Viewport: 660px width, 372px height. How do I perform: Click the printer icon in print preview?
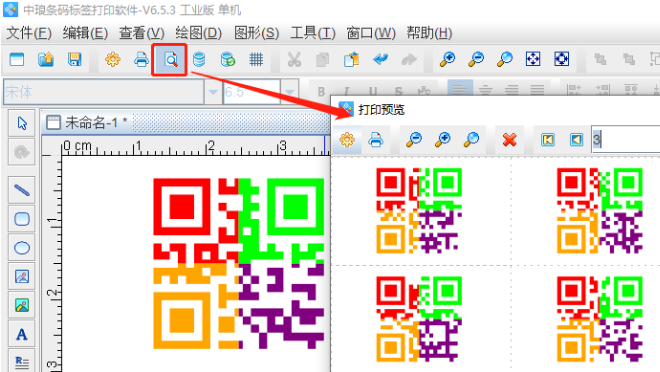pyautogui.click(x=375, y=139)
